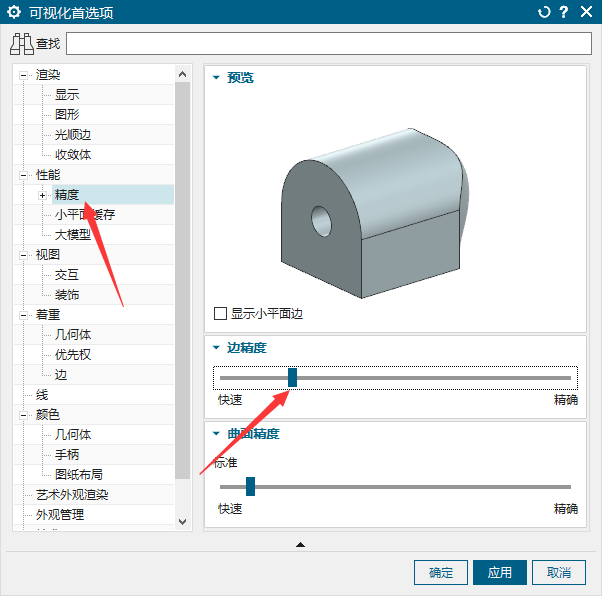Click the 查找 search input field
The width and height of the screenshot is (602, 596).
coord(329,44)
